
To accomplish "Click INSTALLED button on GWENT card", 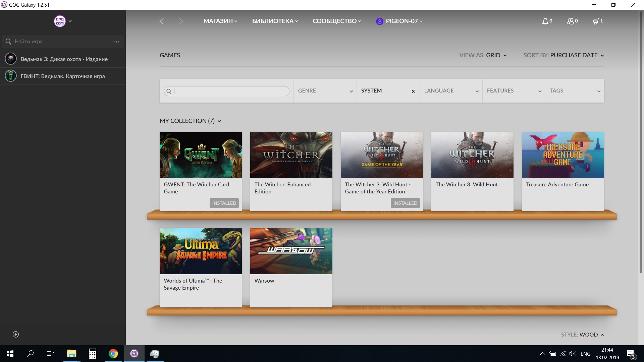I will tap(224, 203).
